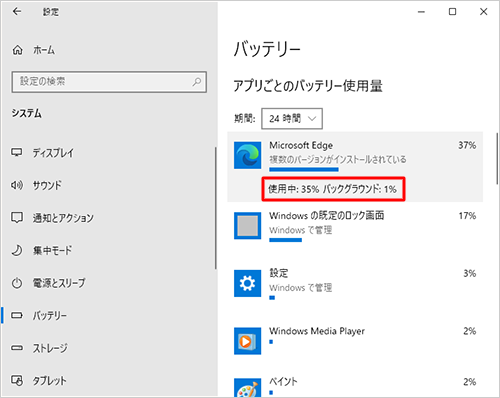The image size is (500, 398).
Task: Click the 3% usage value
Action: (470, 273)
